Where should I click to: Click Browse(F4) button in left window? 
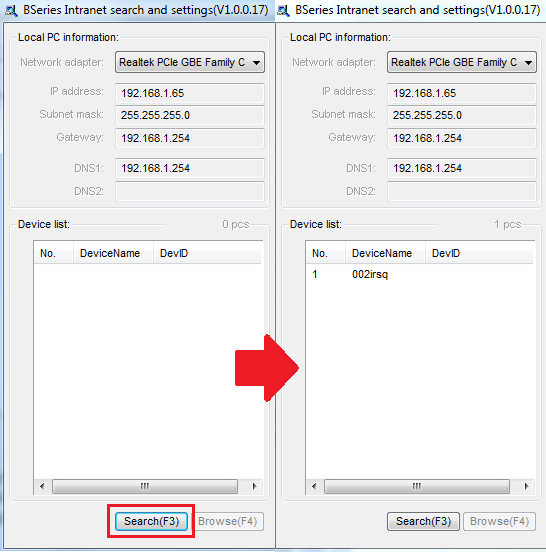(x=227, y=521)
